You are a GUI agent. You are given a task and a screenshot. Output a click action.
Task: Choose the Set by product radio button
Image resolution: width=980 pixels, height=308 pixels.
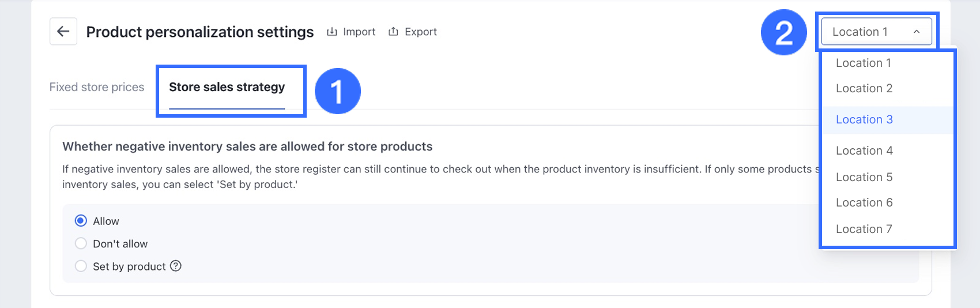pos(81,266)
